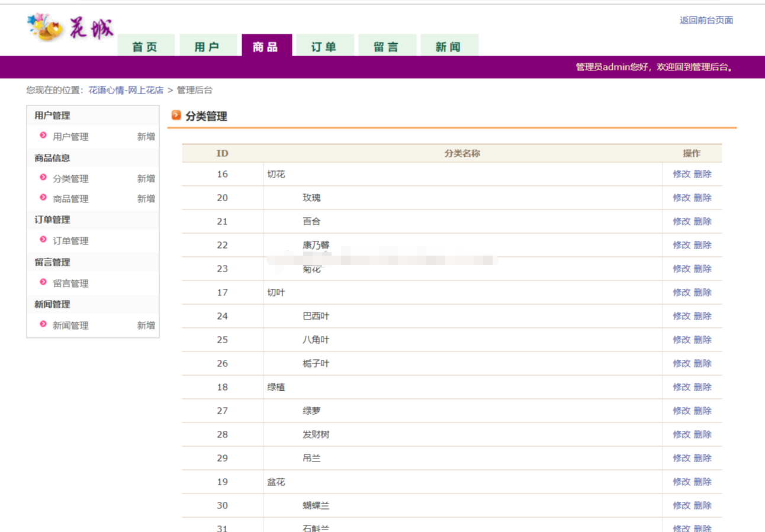765x532 pixels.
Task: Click the 花城 site logo
Action: 70,27
